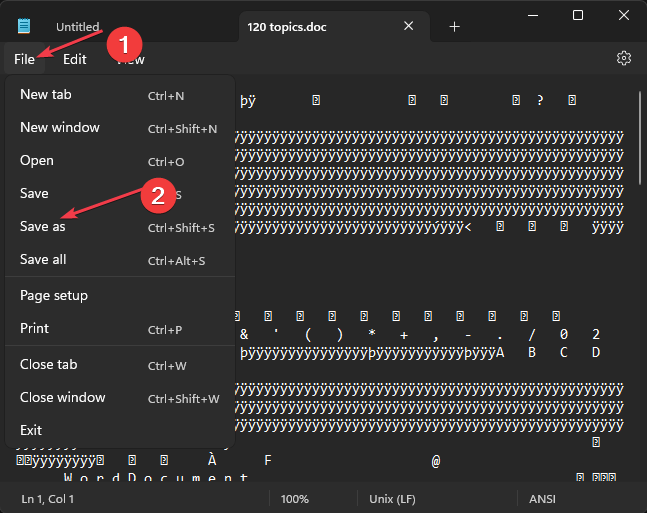The height and width of the screenshot is (513, 647).
Task: Choose Close tab menu entry
Action: (x=49, y=365)
